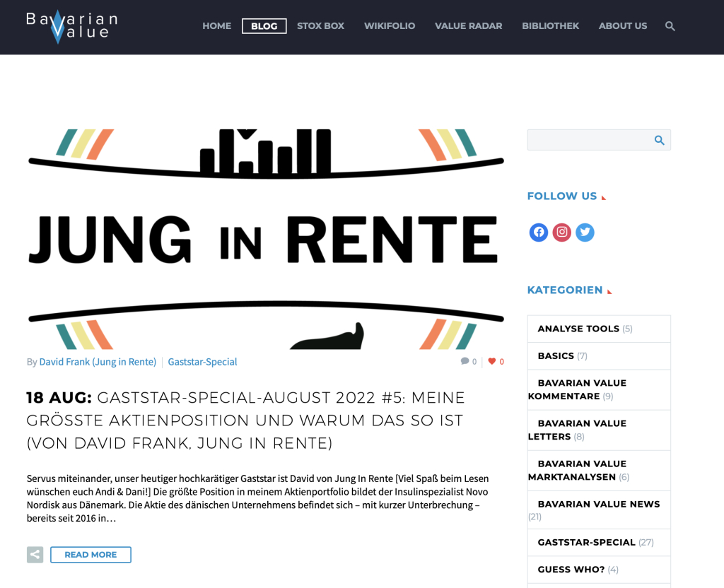The image size is (724, 588).
Task: Click the sidebar search magnifier icon
Action: pyautogui.click(x=659, y=140)
